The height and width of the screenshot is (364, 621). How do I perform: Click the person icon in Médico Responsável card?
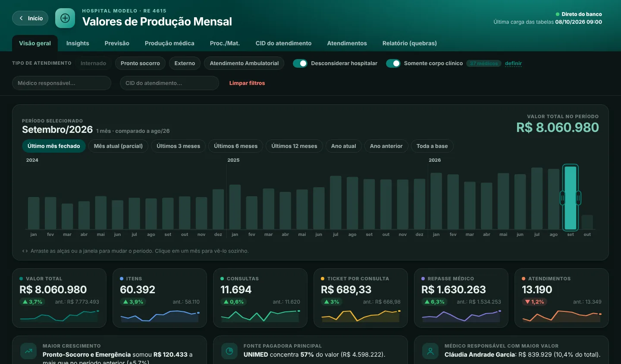click(x=430, y=351)
